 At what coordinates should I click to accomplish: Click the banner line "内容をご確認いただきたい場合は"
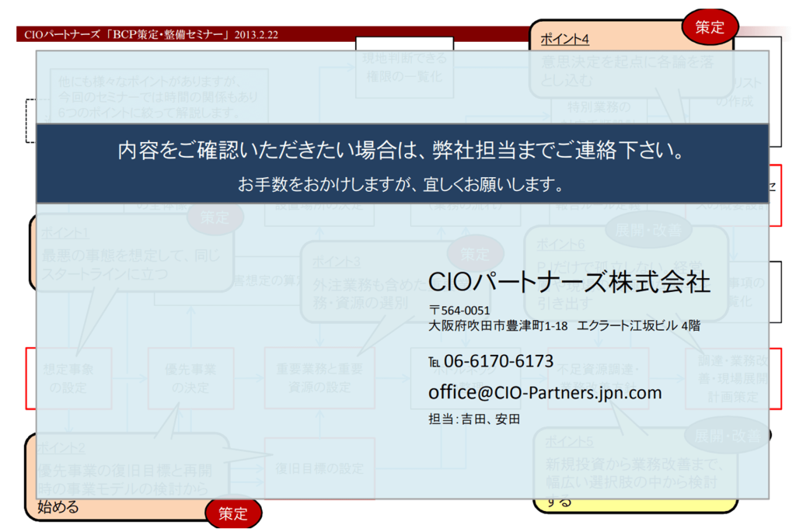click(x=402, y=150)
